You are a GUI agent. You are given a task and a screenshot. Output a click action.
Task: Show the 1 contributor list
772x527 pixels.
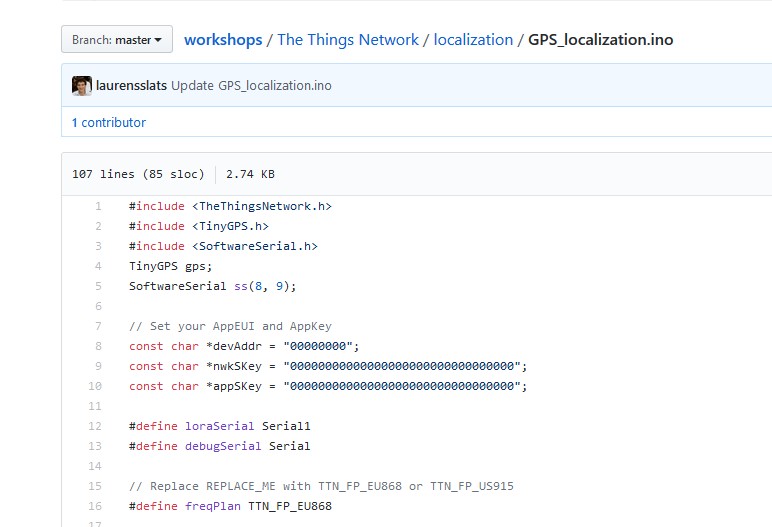coord(108,123)
